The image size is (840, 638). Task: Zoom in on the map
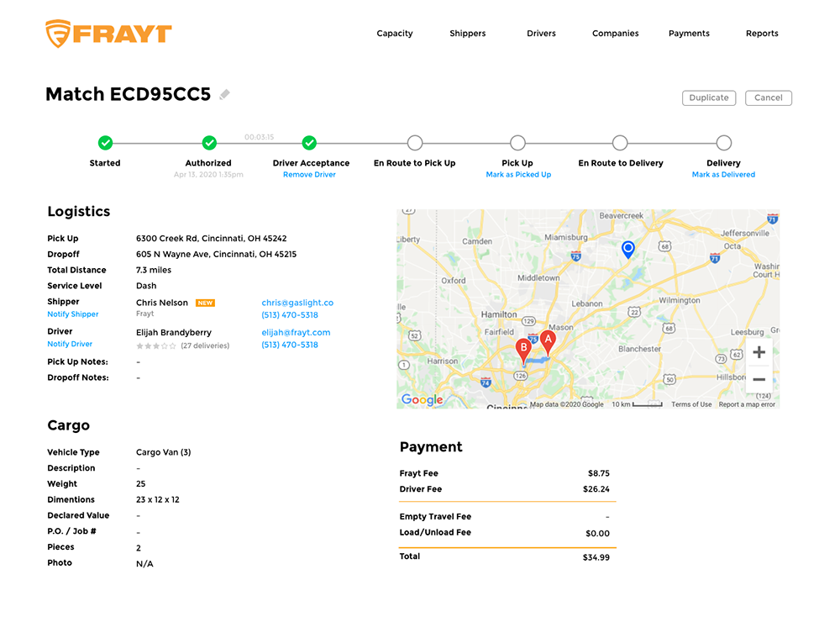pos(759,352)
